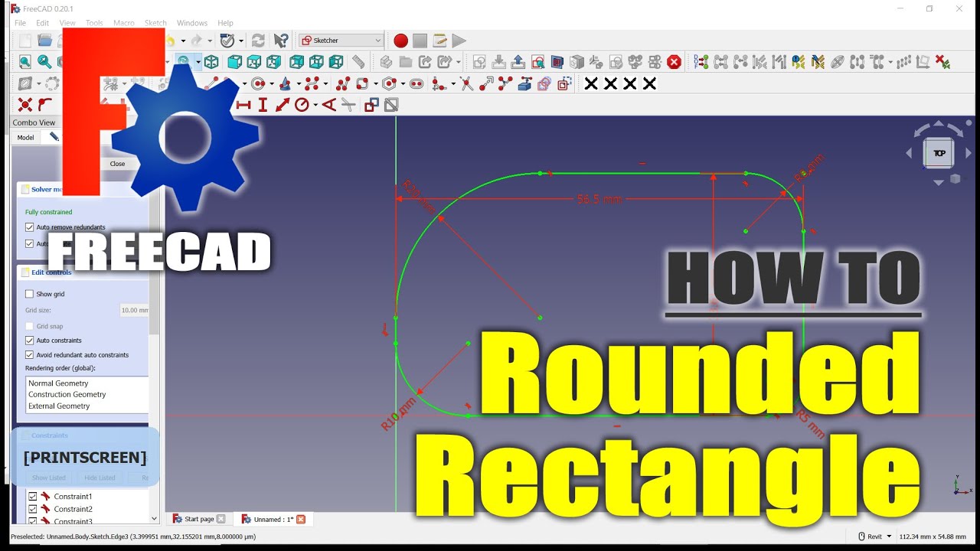Open the Help menu
This screenshot has height=551, width=980.
click(x=225, y=23)
